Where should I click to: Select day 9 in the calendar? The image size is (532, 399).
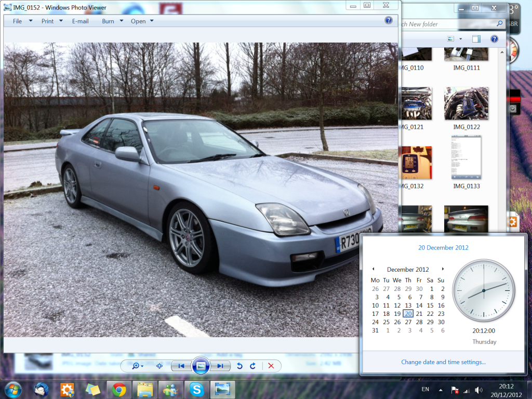(x=443, y=297)
